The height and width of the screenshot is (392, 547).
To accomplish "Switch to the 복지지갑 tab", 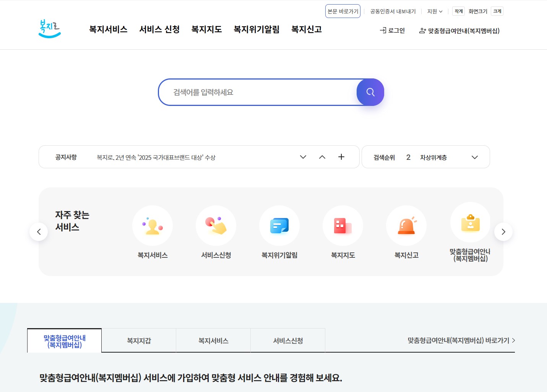I will click(138, 340).
